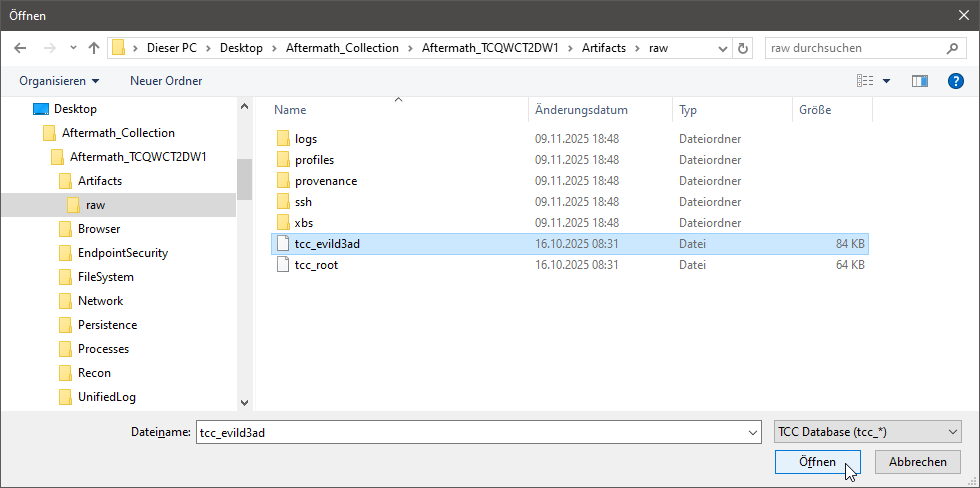Click the 64 KB size cell
The width and height of the screenshot is (980, 488).
(850, 265)
